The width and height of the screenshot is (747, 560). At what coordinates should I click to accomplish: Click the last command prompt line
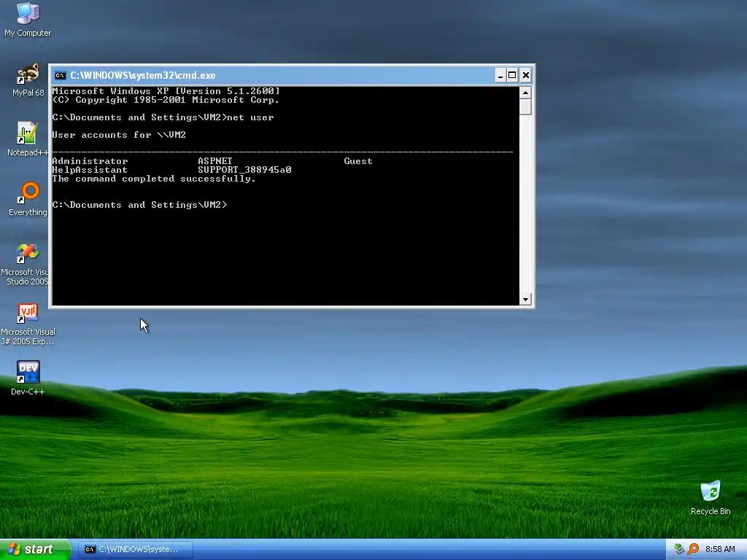pyautogui.click(x=139, y=205)
